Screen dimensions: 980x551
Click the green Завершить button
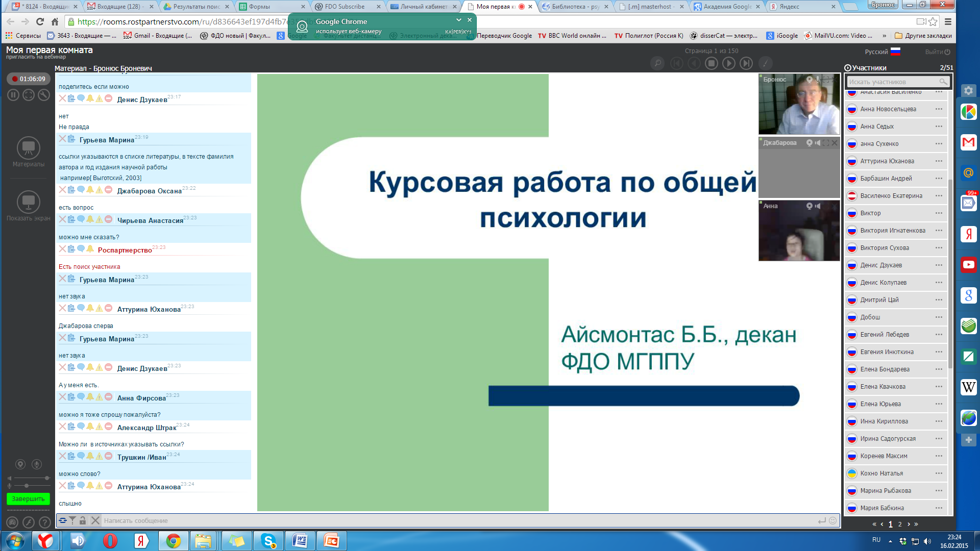point(28,499)
